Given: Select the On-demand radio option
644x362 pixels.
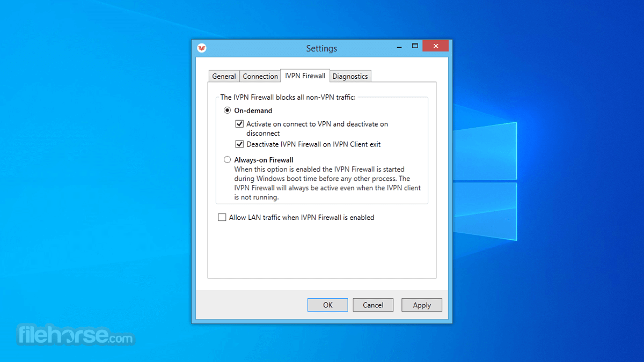Looking at the screenshot, I should click(228, 110).
